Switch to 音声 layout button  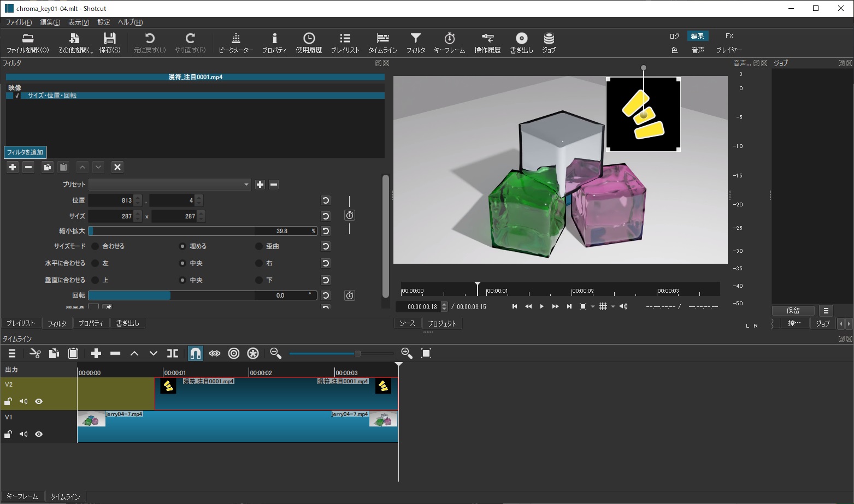pos(698,50)
